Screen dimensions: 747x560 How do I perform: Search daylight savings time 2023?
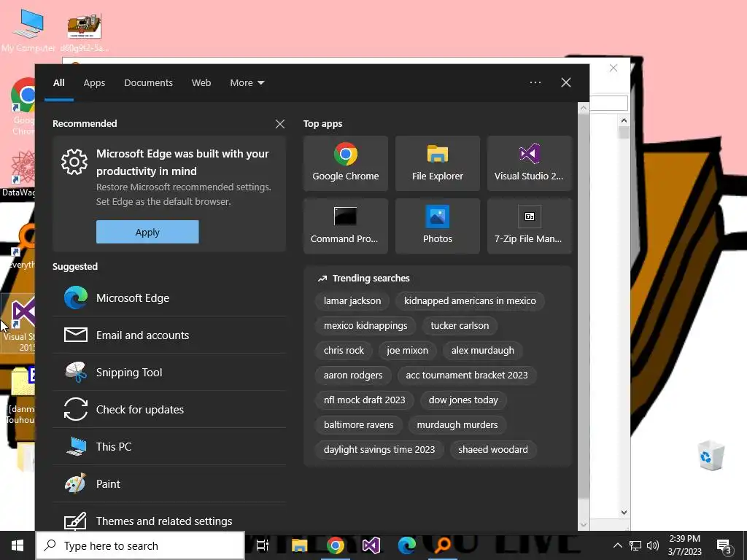(x=379, y=449)
